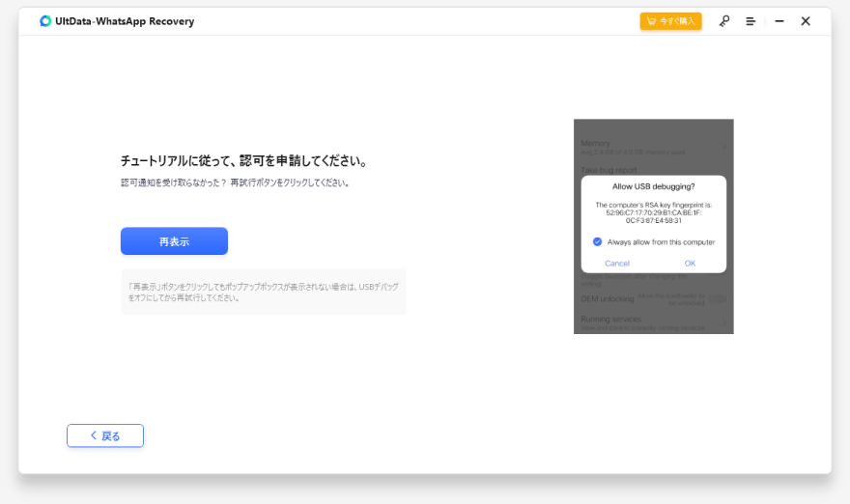Click the blue 再表示 button
This screenshot has height=504, width=850.
[174, 241]
